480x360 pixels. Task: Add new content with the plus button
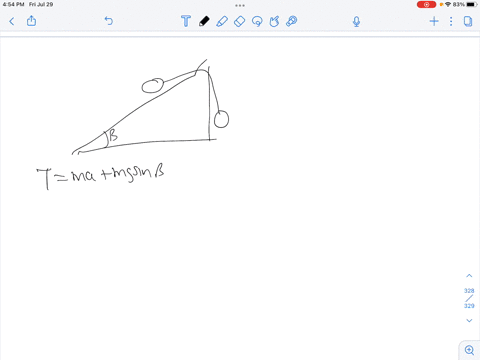tap(434, 21)
